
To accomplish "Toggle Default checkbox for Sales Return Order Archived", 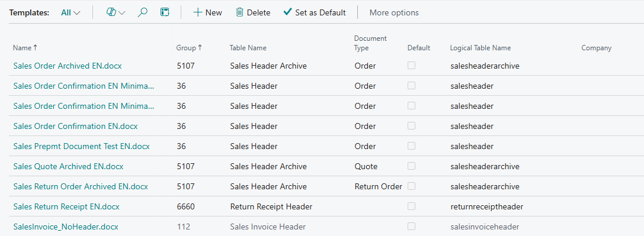I will (x=411, y=186).
